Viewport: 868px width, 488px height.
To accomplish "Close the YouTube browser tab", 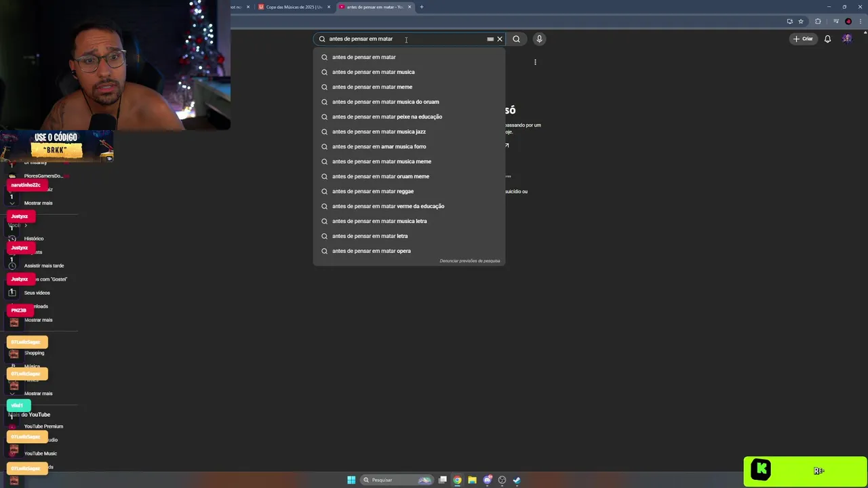I will (x=410, y=7).
